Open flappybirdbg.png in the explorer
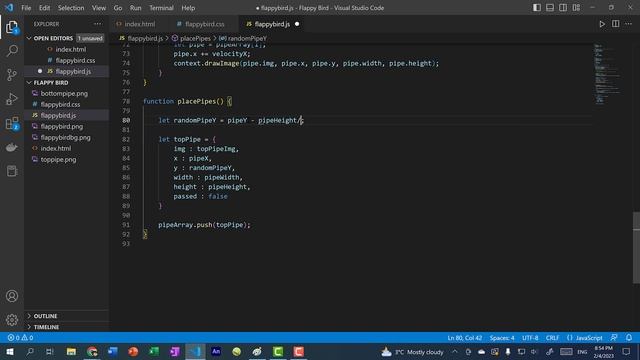The image size is (640, 360). pos(65,138)
